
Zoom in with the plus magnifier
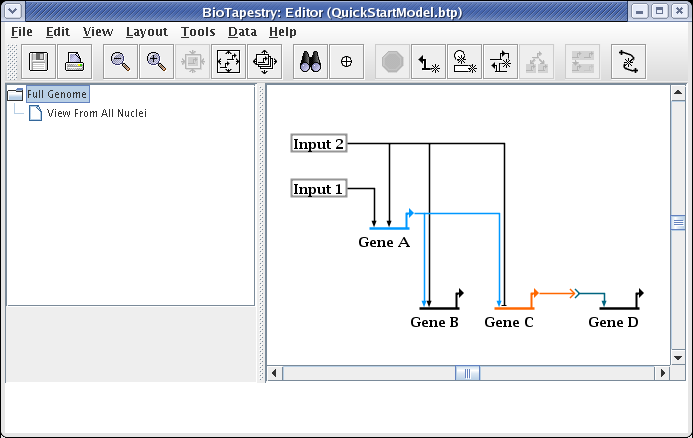coord(156,62)
